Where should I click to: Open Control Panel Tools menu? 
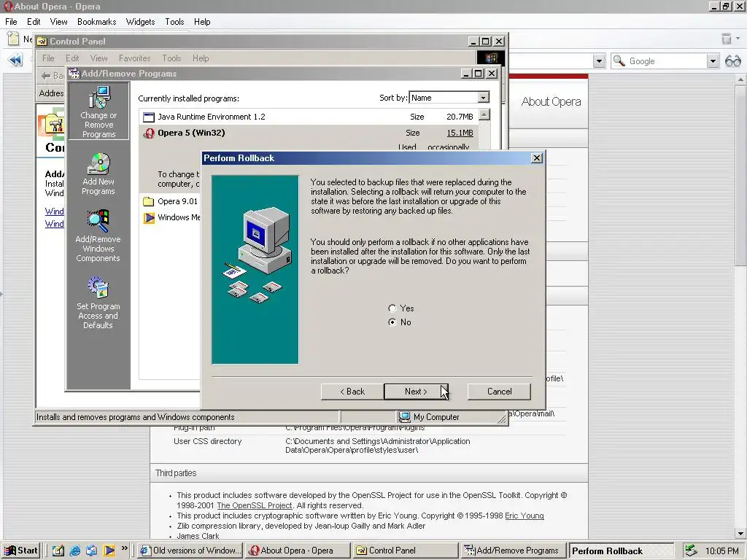[171, 58]
